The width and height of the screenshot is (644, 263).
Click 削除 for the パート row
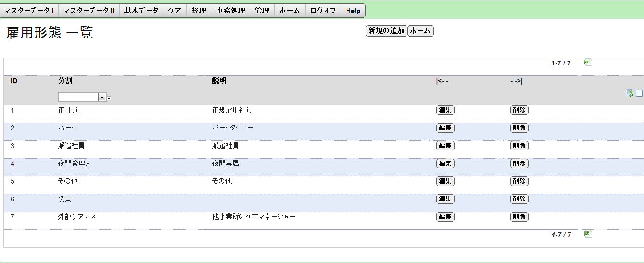(x=519, y=128)
